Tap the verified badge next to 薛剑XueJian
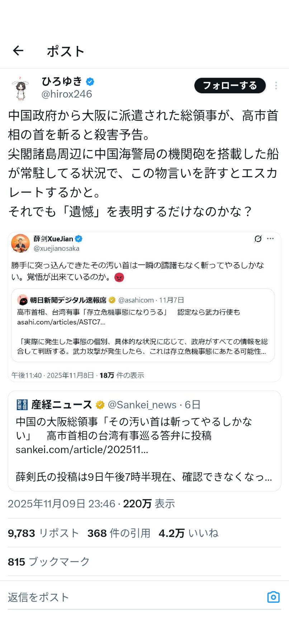Viewport: 289px width, 644px height. [79, 239]
